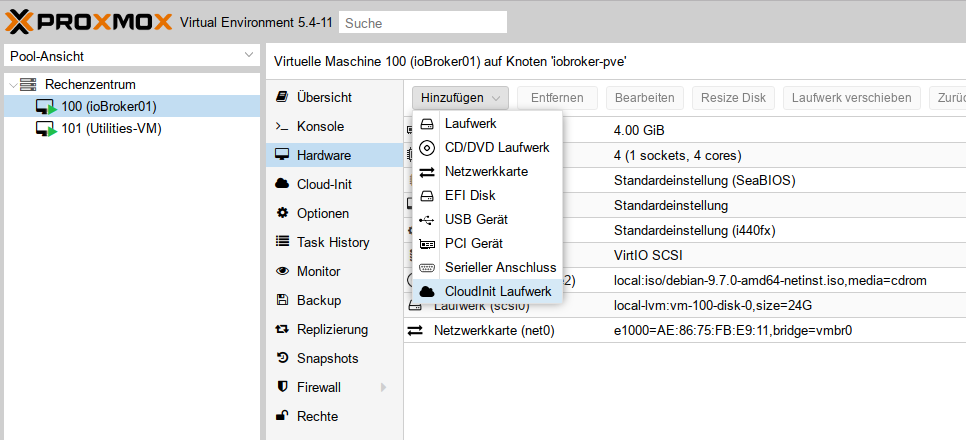Click in the Suche search field
The width and height of the screenshot is (966, 440).
pos(423,23)
